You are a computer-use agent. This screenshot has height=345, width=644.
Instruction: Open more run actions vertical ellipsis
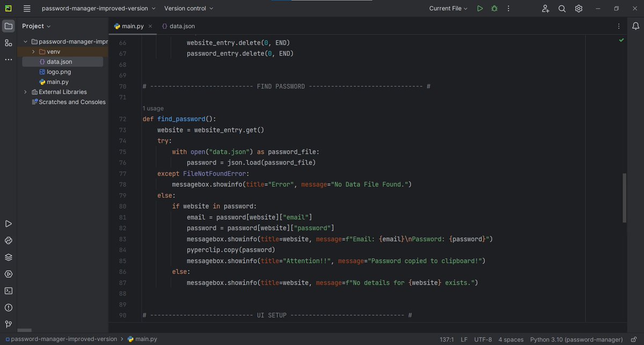(508, 9)
